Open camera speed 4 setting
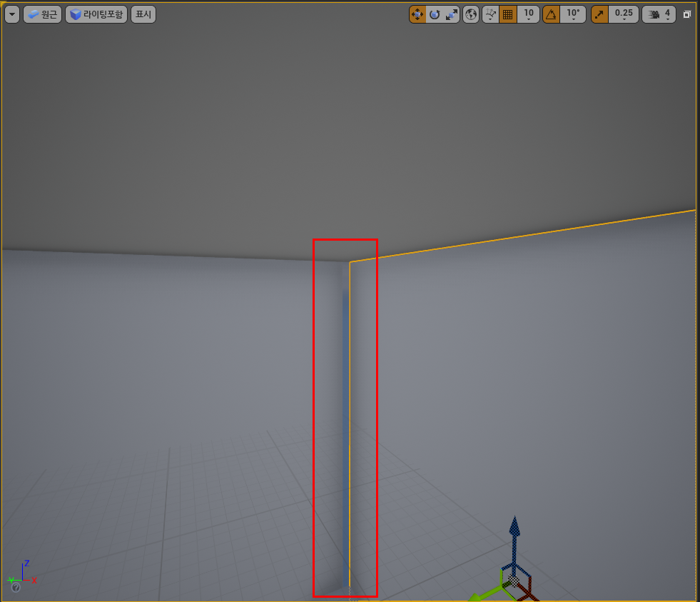Screen dimensions: 700x602 pos(659,14)
